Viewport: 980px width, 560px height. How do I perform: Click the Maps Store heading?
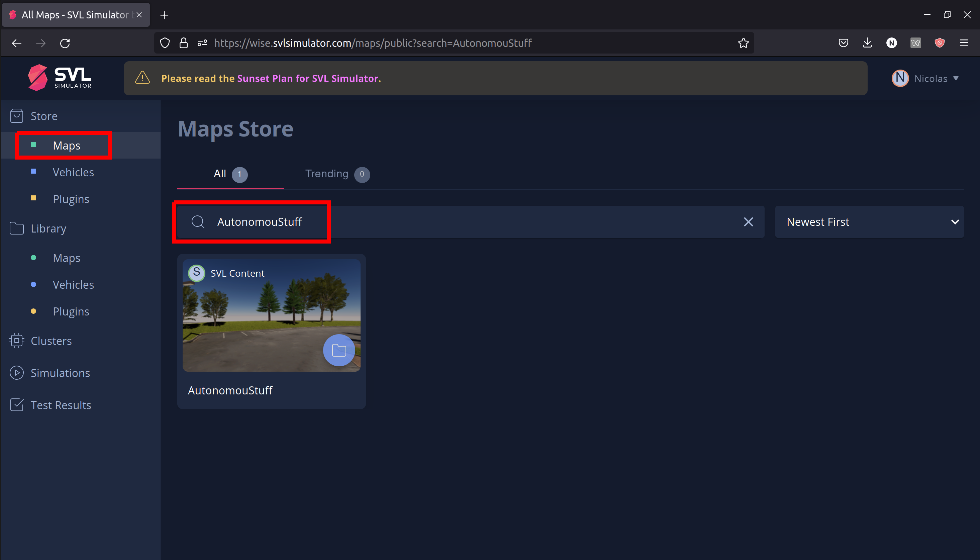pos(235,128)
